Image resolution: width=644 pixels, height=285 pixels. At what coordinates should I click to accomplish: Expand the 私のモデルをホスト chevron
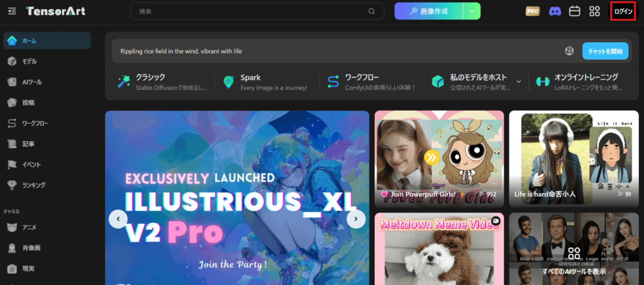point(519,81)
